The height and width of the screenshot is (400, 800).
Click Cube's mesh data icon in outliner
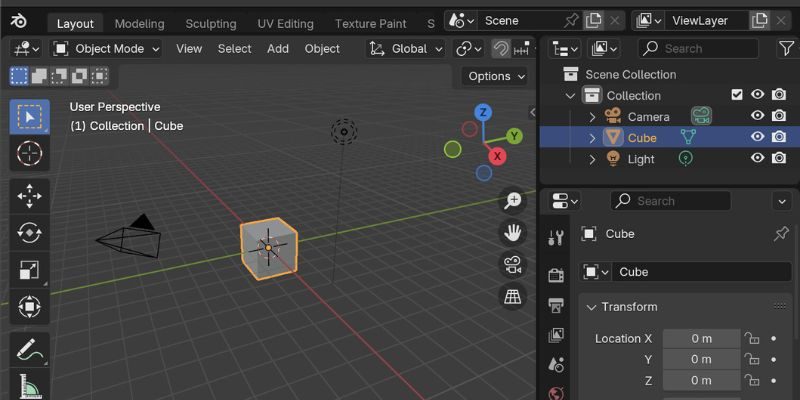[x=688, y=137]
